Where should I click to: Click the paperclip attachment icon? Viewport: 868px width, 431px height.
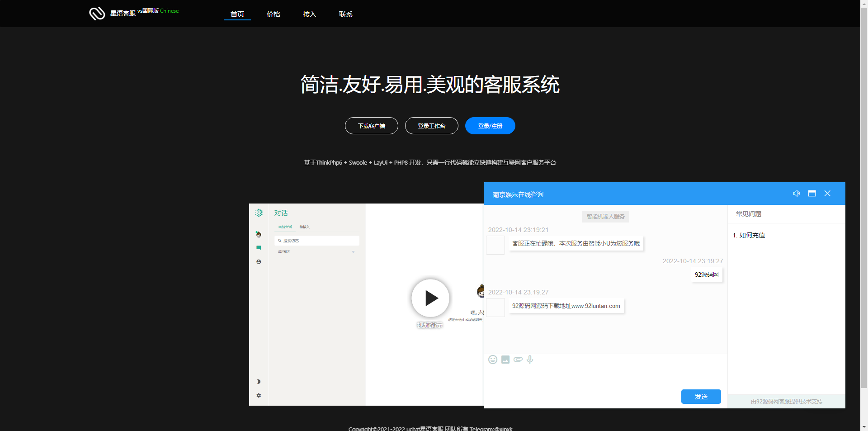(518, 360)
